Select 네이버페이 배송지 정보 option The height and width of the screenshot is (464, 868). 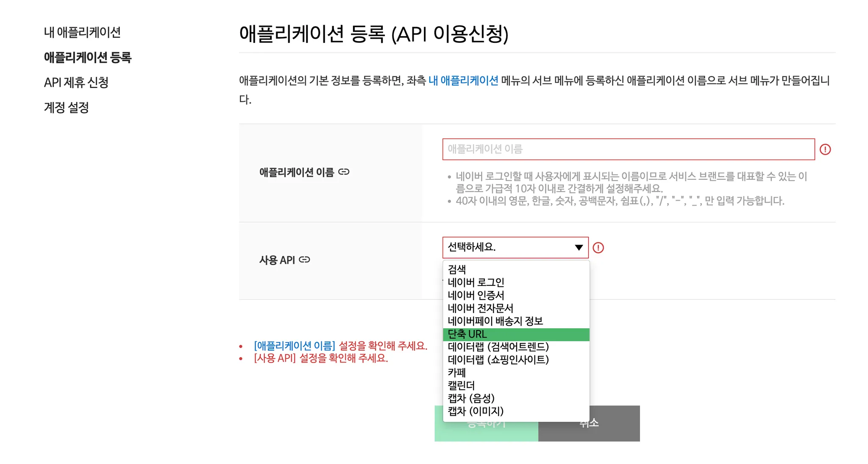(495, 321)
